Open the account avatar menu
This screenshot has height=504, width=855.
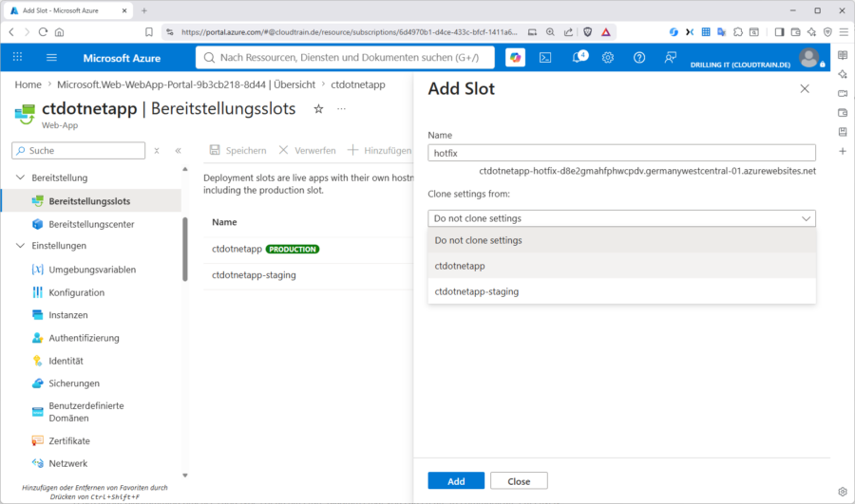point(809,58)
